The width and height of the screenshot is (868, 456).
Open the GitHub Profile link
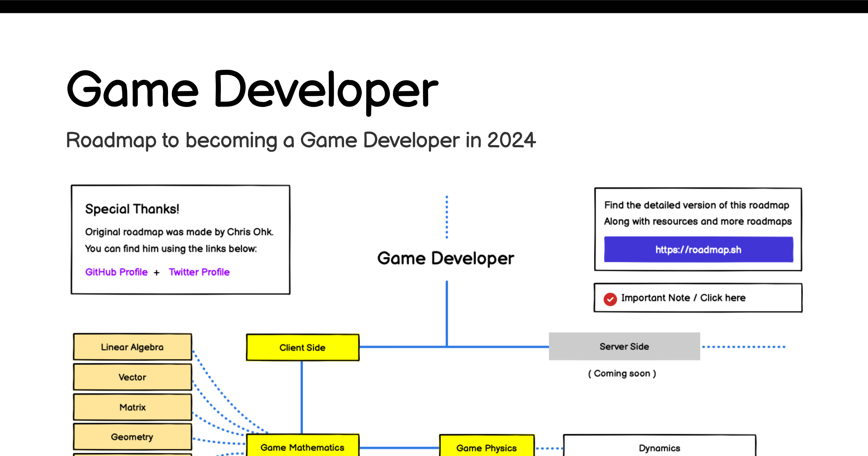[116, 272]
